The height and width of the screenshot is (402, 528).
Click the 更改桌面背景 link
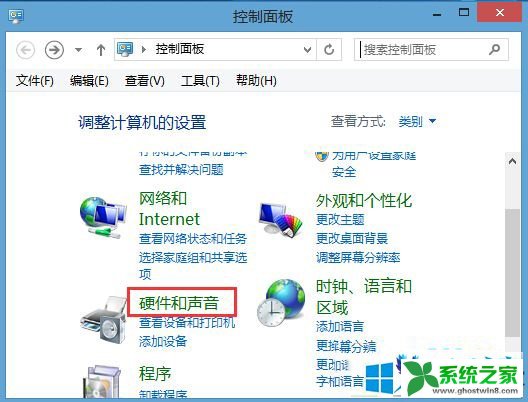pos(352,238)
